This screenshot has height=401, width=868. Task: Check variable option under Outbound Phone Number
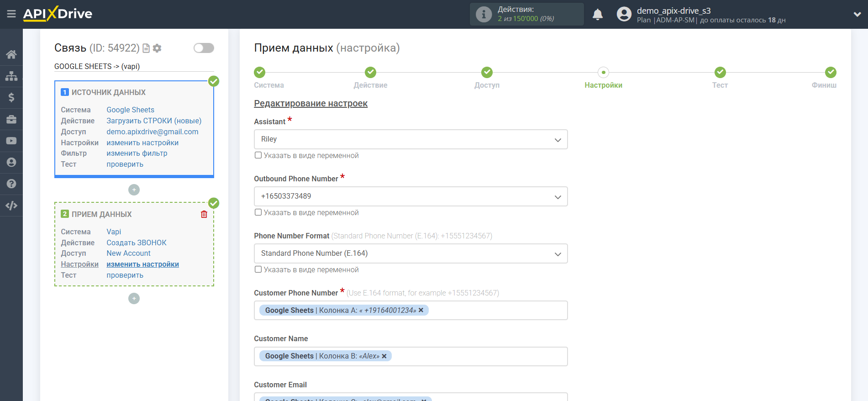(x=258, y=212)
